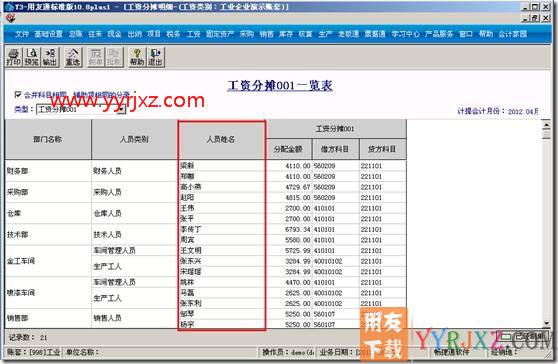Open the 产品服务 menu

[x=439, y=34]
